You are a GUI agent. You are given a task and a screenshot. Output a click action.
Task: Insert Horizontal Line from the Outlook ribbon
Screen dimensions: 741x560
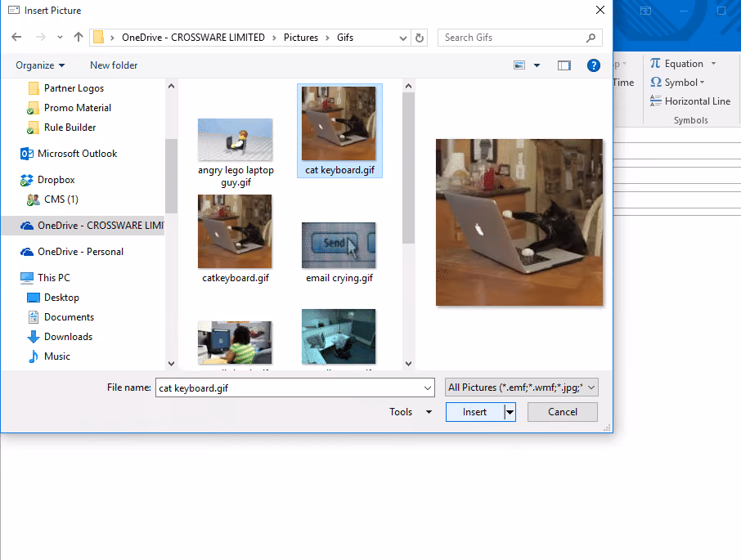690,101
